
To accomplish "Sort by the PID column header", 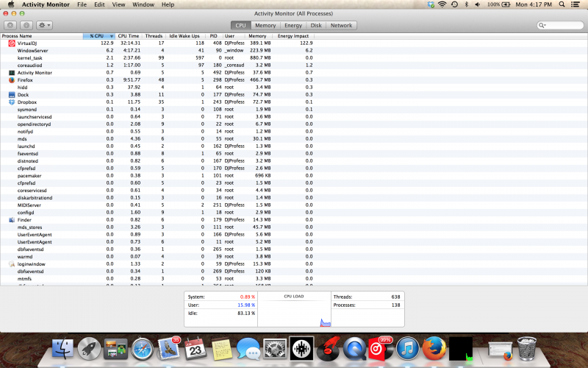I will pyautogui.click(x=214, y=36).
